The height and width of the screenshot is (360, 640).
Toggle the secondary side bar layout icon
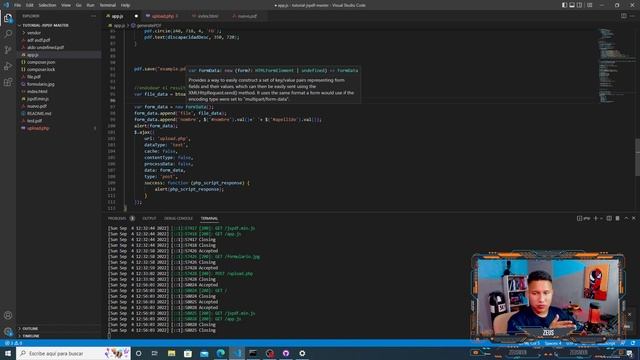pyautogui.click(x=580, y=5)
